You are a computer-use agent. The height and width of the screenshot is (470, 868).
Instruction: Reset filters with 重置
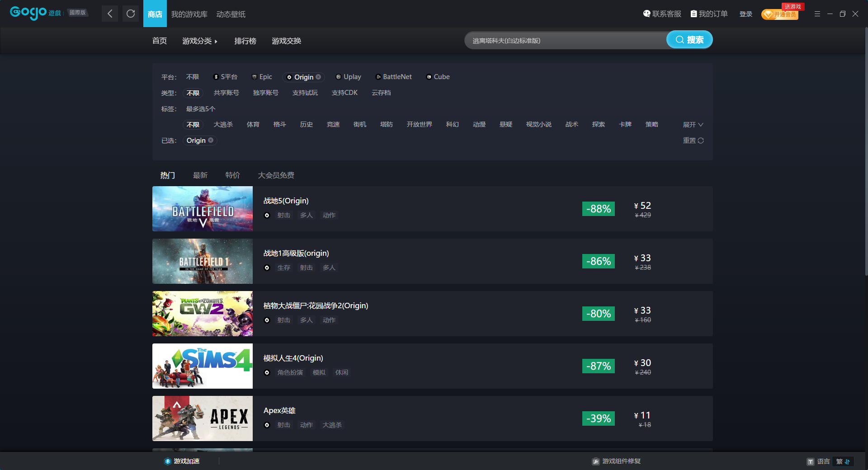point(693,141)
